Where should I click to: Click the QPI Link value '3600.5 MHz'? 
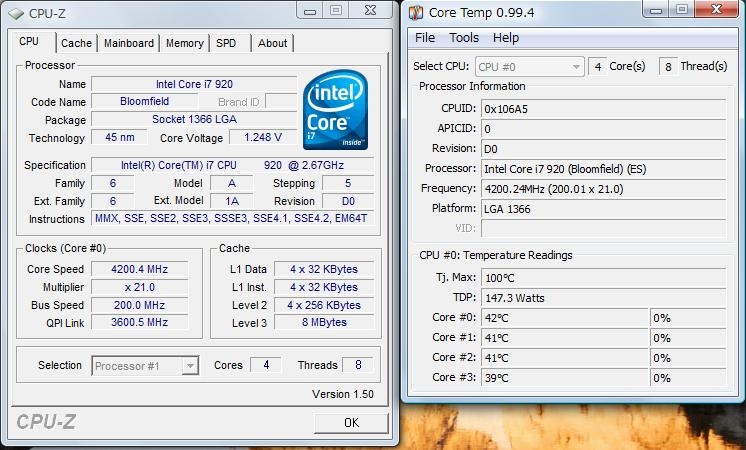[x=139, y=323]
